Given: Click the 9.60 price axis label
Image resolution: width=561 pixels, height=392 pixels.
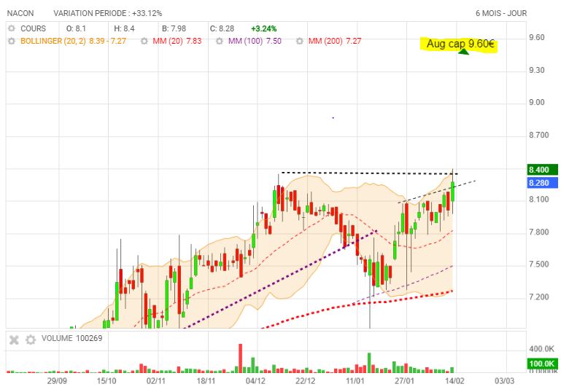Looking at the screenshot, I should coord(537,37).
